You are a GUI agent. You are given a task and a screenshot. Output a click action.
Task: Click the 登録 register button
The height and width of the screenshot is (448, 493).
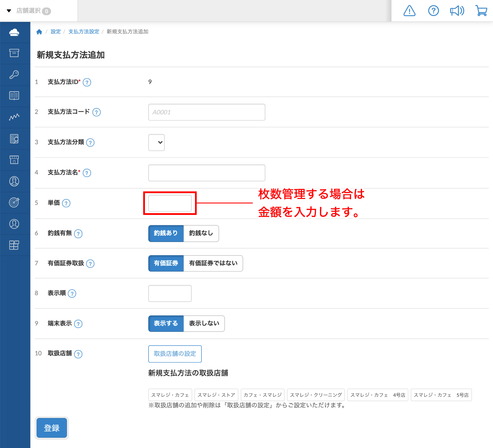(x=52, y=428)
